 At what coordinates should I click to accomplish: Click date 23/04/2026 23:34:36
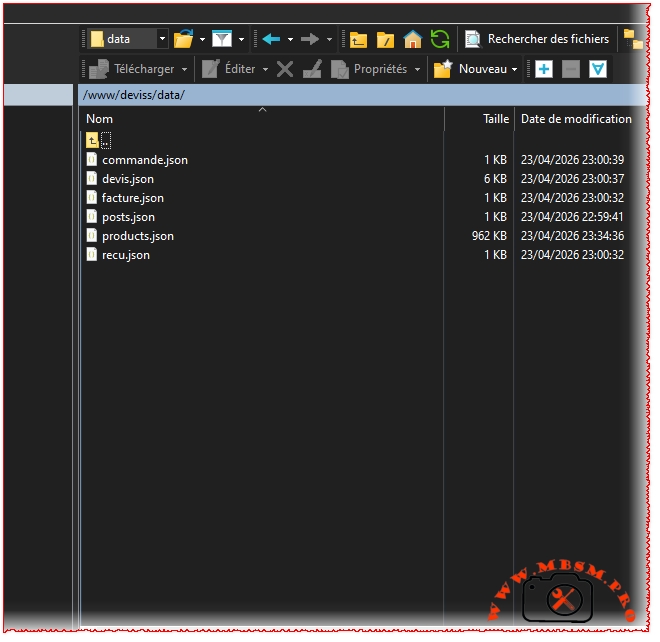point(572,236)
